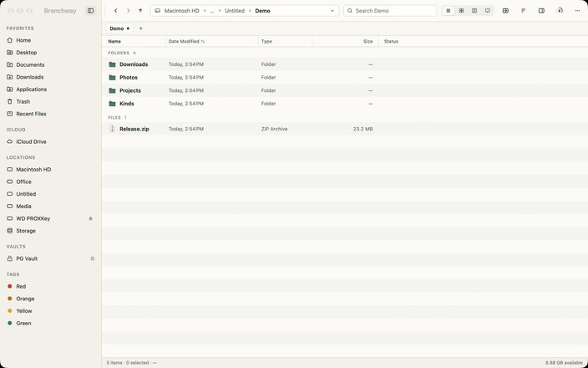This screenshot has width=588, height=368.
Task: Go forward with the right arrow
Action: pos(129,11)
